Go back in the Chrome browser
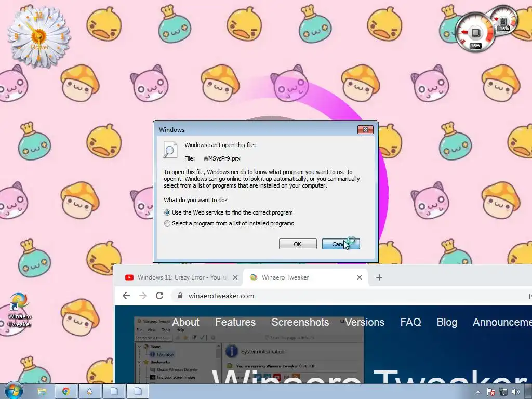The image size is (532, 399). pyautogui.click(x=126, y=296)
